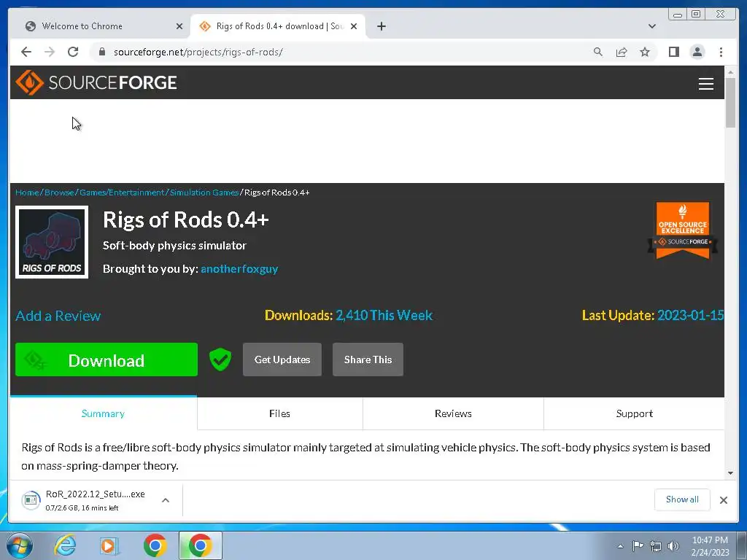Launch Internet Explorer from the taskbar
The image size is (747, 560).
65,545
